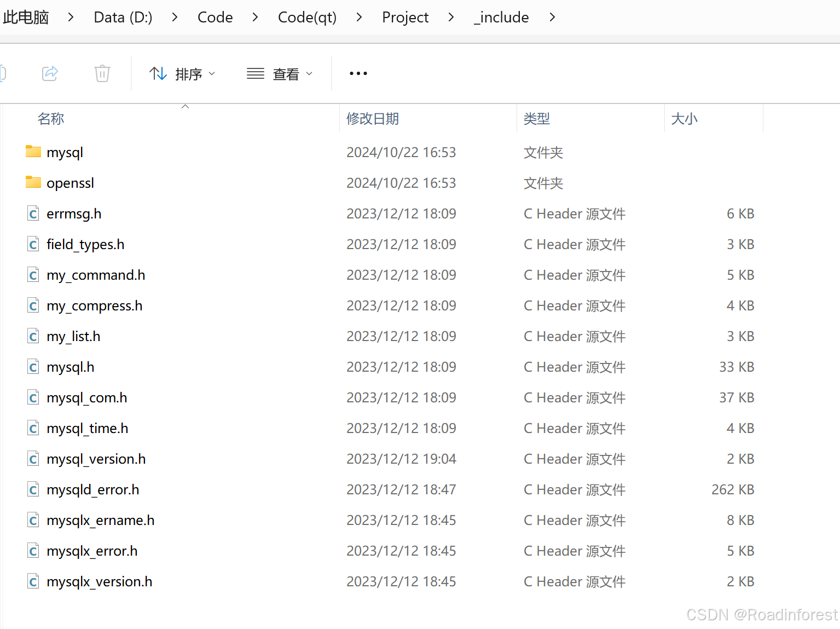Select the mysql_com.h file name
Viewport: 840px width, 629px height.
pyautogui.click(x=87, y=398)
